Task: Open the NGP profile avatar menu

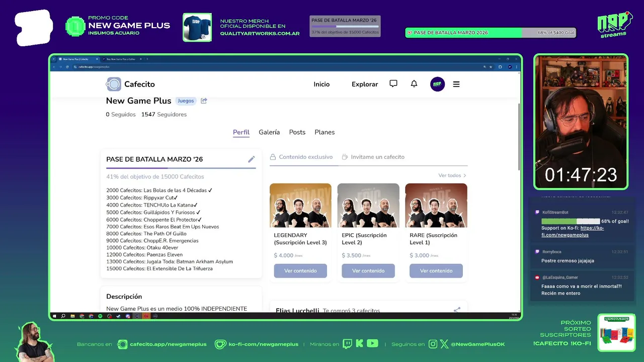Action: 438,84
